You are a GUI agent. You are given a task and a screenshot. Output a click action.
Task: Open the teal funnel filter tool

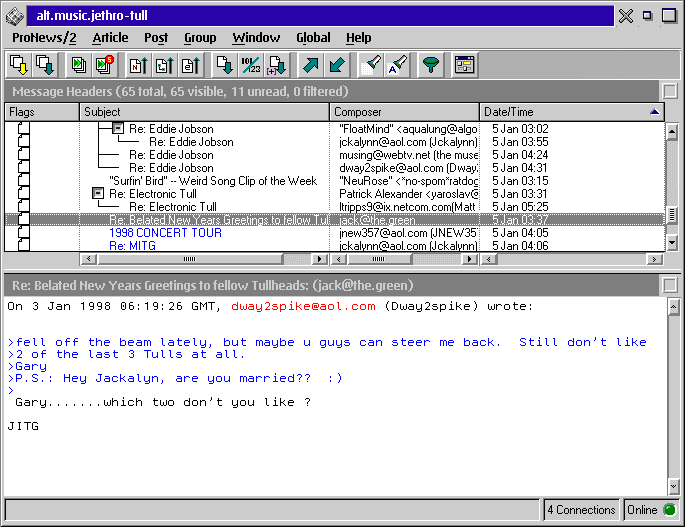[x=431, y=65]
